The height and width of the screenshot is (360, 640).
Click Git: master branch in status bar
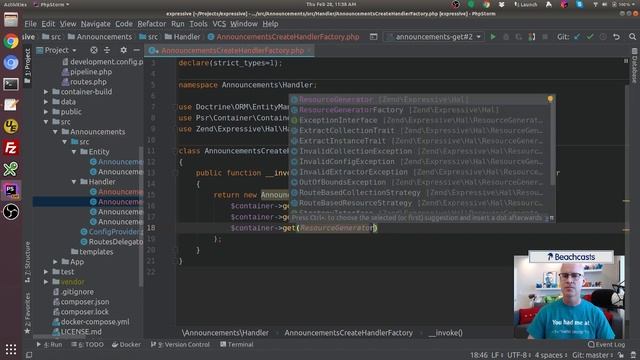point(592,355)
